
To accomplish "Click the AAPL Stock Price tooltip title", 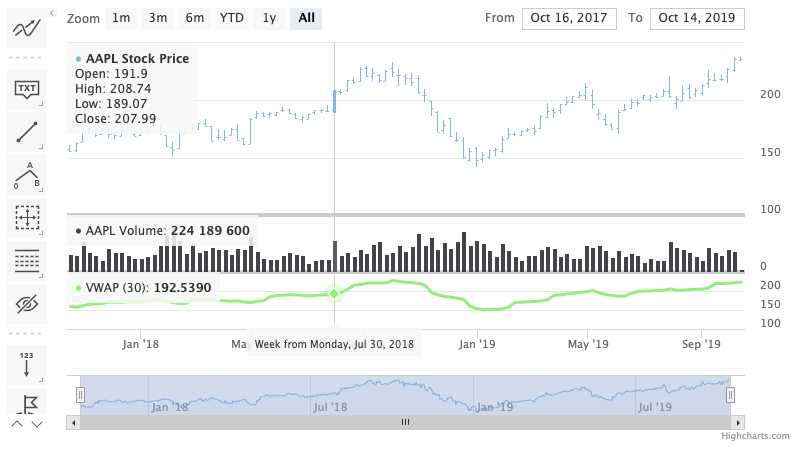I will click(137, 59).
